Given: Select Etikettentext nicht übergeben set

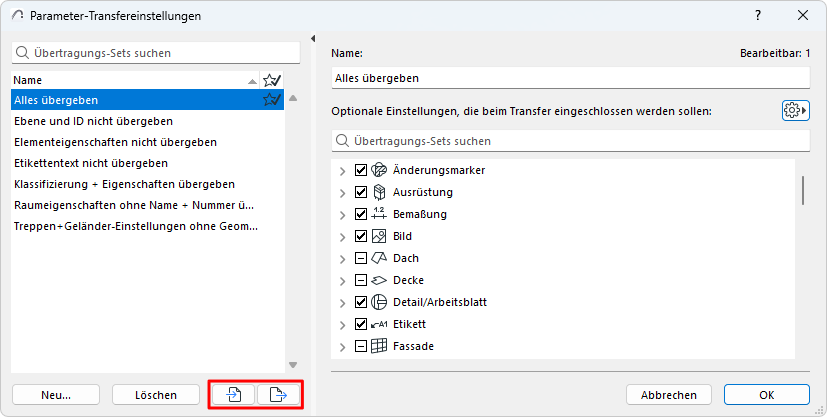Looking at the screenshot, I should coord(91,163).
